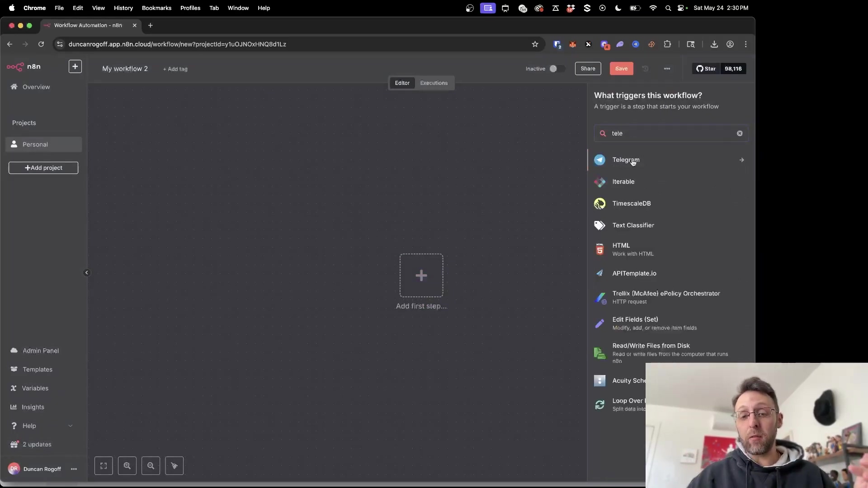This screenshot has width=868, height=488.
Task: Click the plus create button beside n8n logo
Action: 75,66
